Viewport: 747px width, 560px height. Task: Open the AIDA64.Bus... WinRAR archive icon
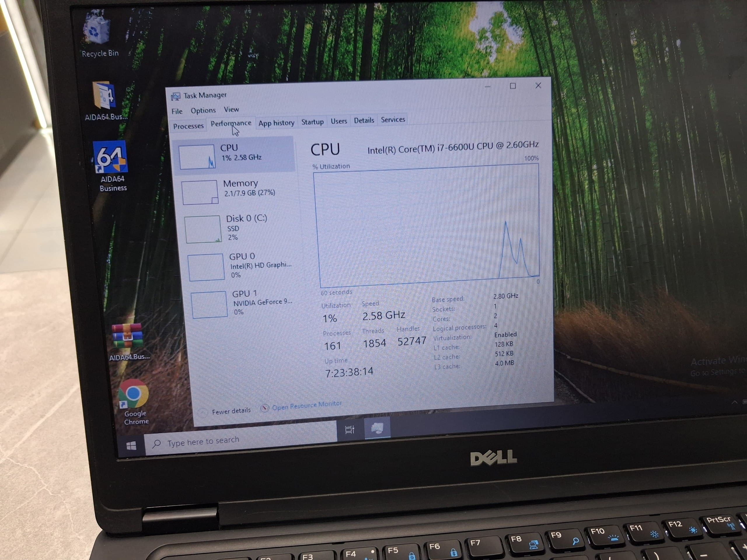[128, 341]
